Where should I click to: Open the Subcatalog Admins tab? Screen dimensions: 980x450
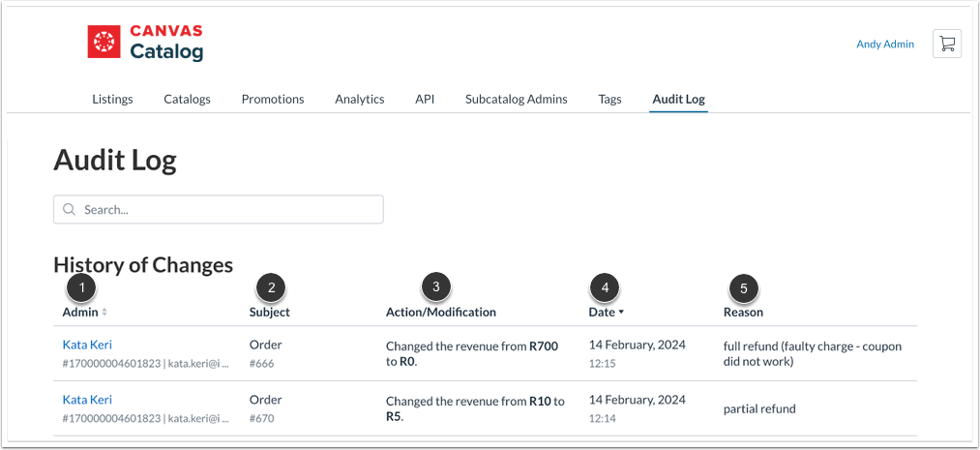pos(517,100)
